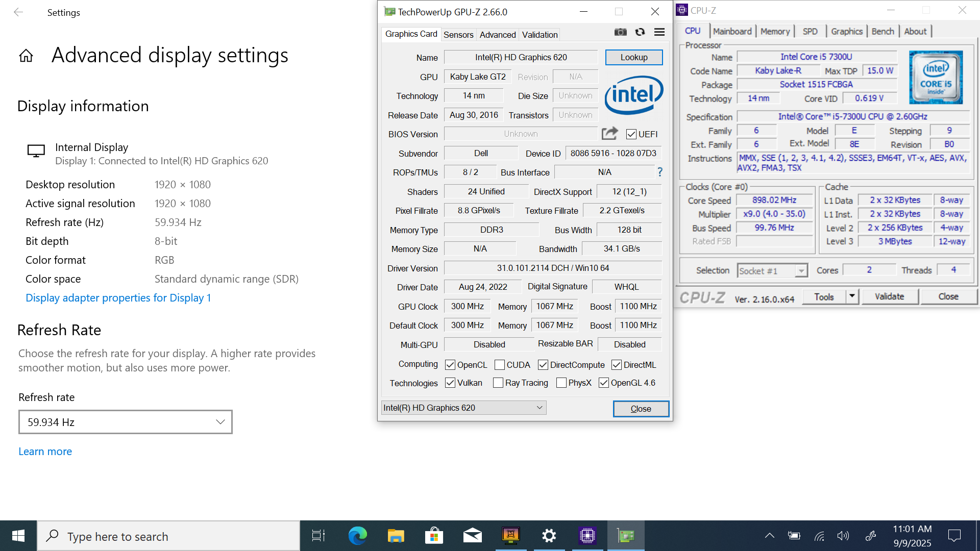Click the GPU-Z screenshot camera icon
Viewport: 980px width, 551px height.
pos(620,32)
